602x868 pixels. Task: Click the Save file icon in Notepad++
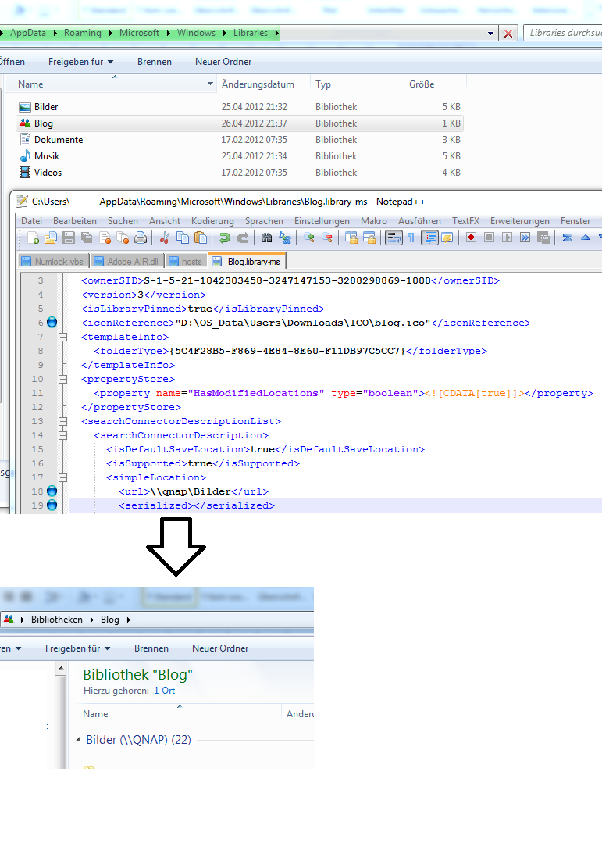coord(69,238)
